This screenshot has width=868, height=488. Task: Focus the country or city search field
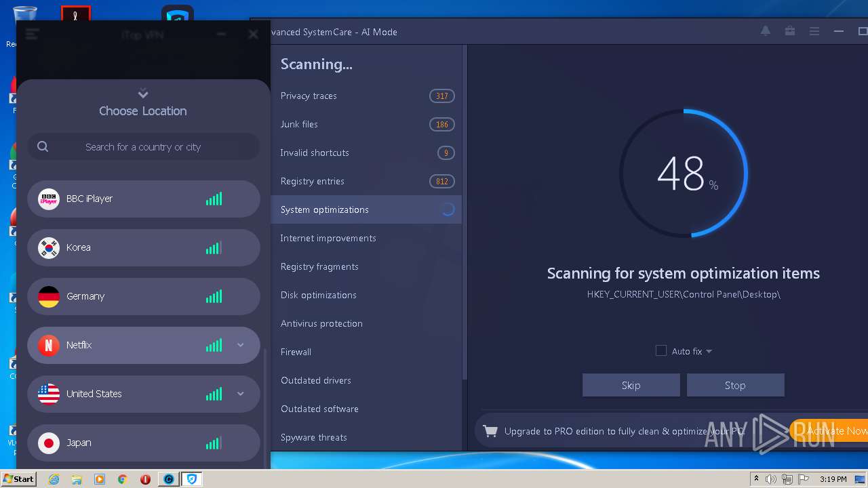pos(143,146)
